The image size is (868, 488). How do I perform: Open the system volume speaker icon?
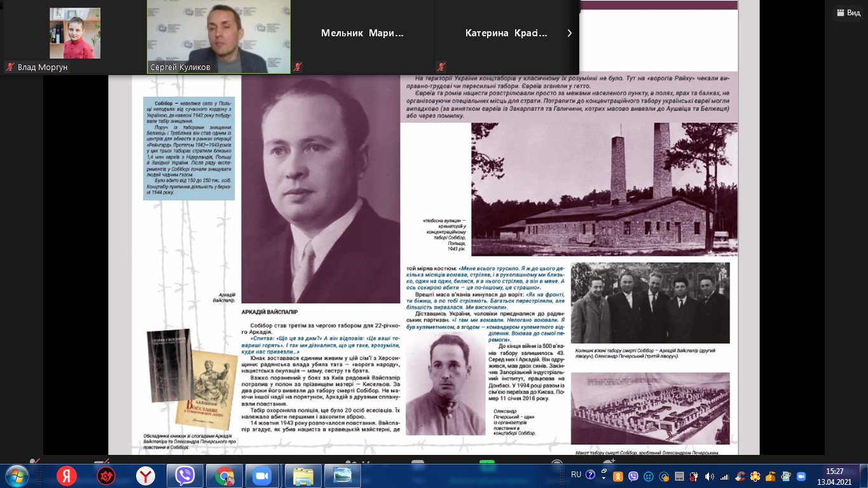coord(709,476)
